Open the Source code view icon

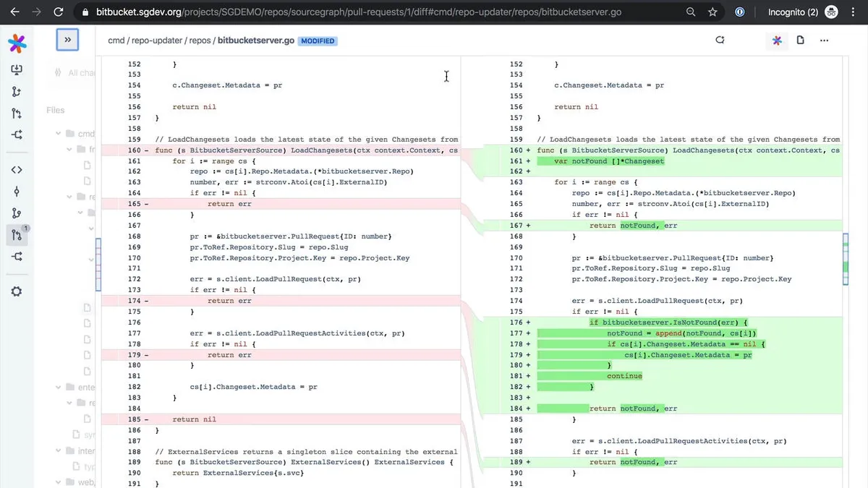17,170
